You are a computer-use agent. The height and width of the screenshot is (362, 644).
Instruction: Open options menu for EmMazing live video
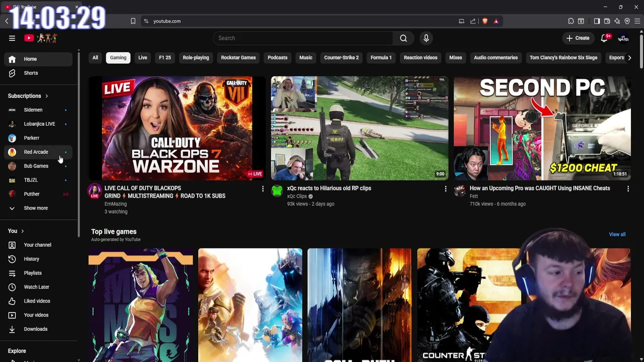(x=263, y=189)
